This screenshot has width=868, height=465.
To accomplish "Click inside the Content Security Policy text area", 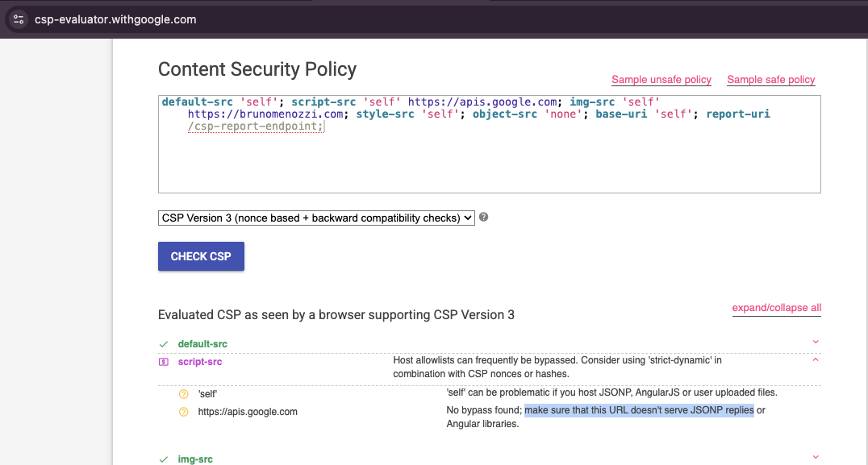I will 489,161.
